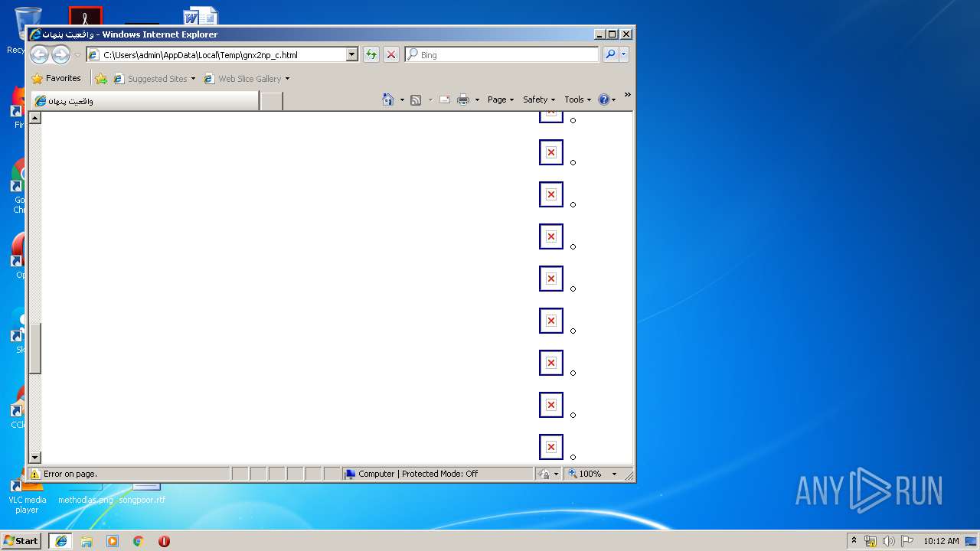This screenshot has height=551, width=980.
Task: Expand the zoom level dropdown arrow
Action: click(614, 474)
